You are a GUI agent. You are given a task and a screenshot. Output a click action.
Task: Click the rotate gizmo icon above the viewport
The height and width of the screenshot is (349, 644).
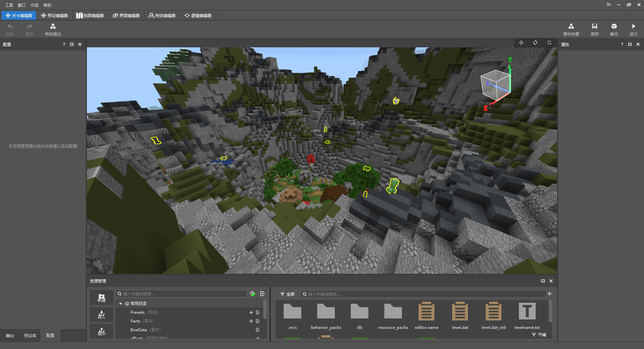tap(535, 43)
